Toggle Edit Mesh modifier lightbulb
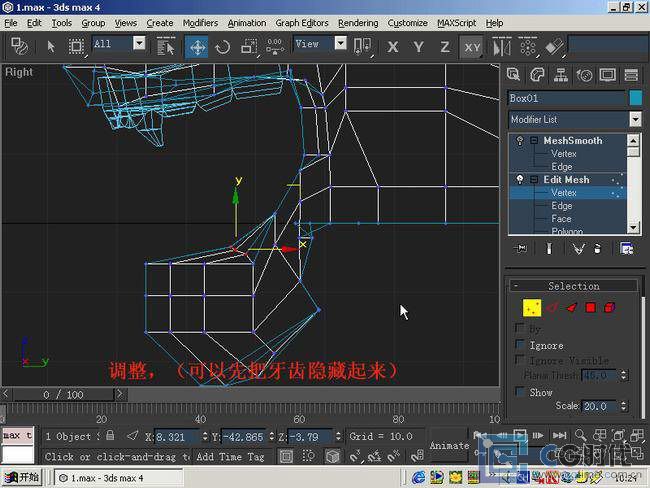Image resolution: width=650 pixels, height=488 pixels. 520,180
